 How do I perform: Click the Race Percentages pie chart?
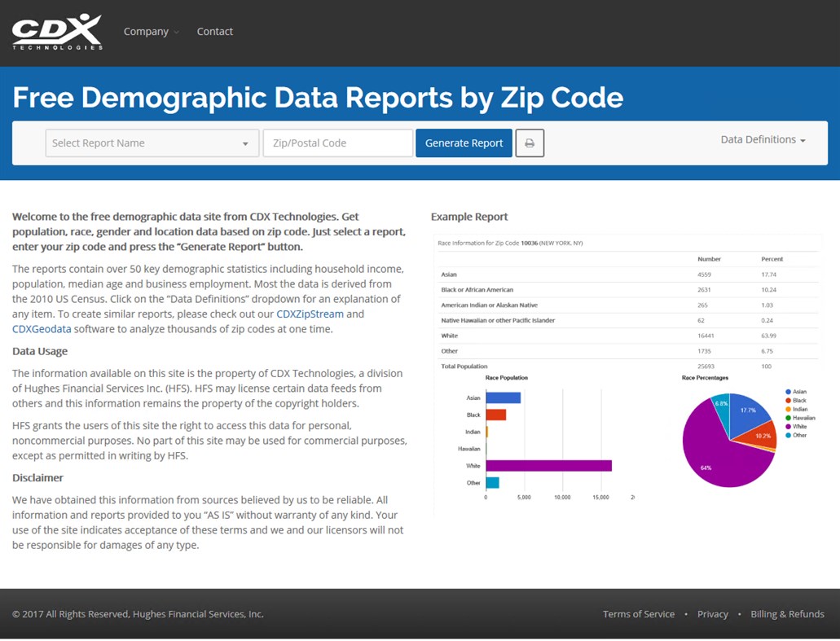729,440
